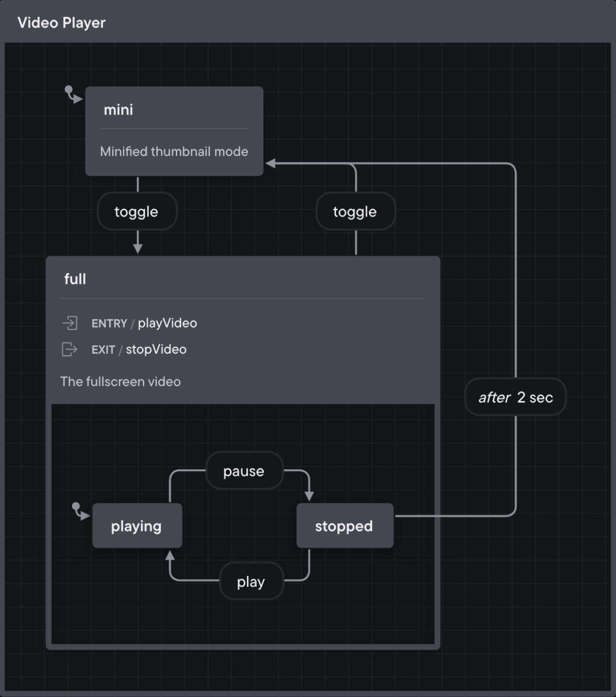This screenshot has height=697, width=616.
Task: Click the initial state marker beside mini
Action: (73, 94)
